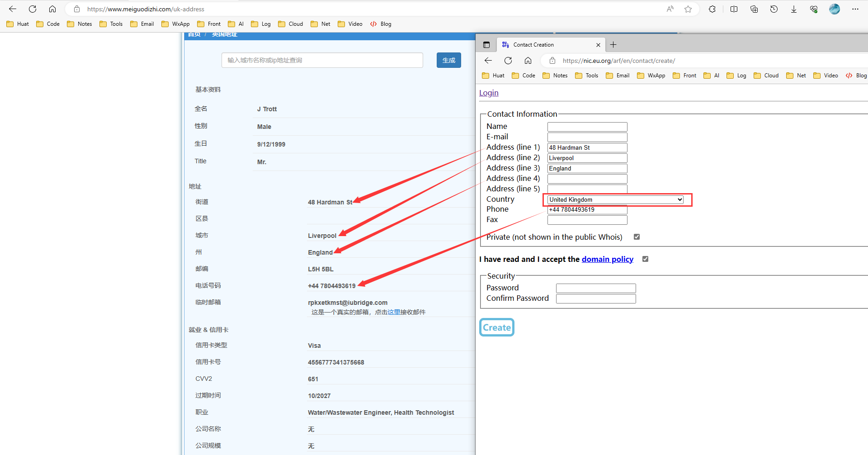Click the Read aloud icon in address bar
Screen dimensions: 868x455
point(670,9)
